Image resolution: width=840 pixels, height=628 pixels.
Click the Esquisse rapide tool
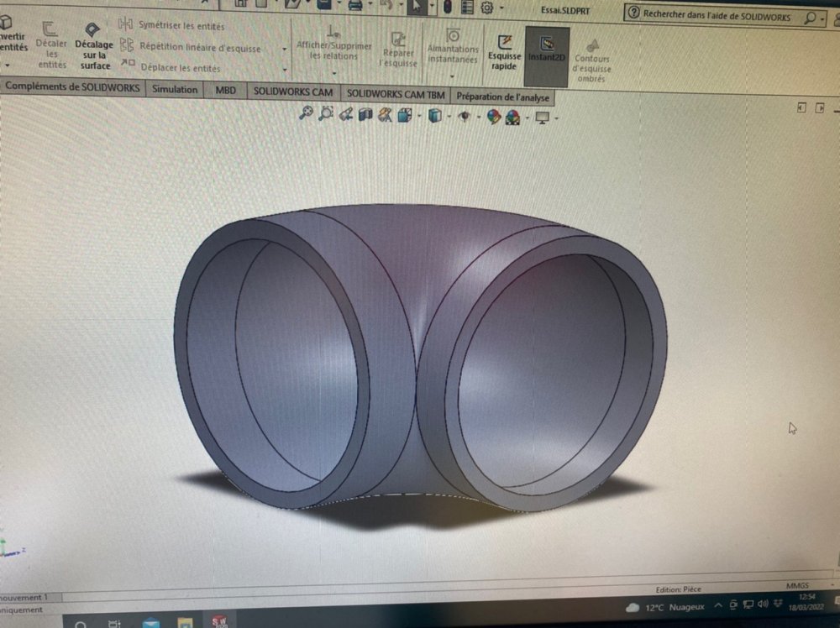pos(505,51)
